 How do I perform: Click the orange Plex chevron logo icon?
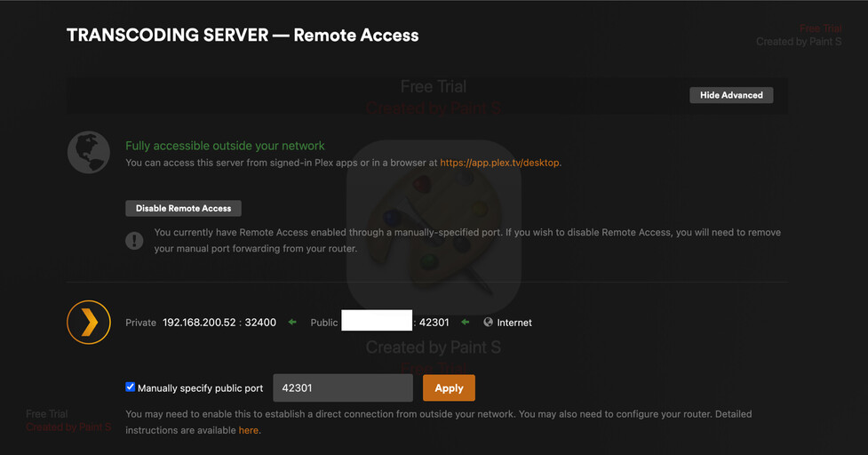point(89,323)
